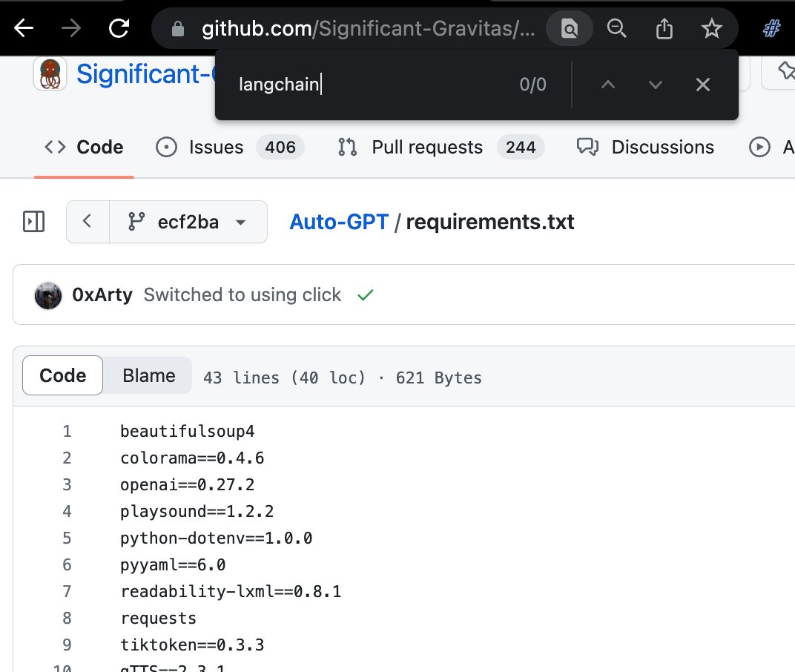Screen dimensions: 795x672
Task: Go to next find match
Action: [655, 85]
